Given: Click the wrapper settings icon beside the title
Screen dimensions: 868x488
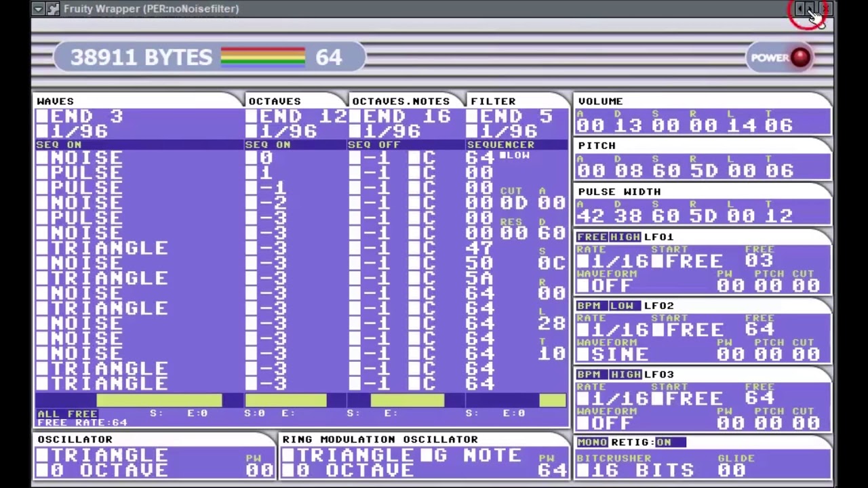Looking at the screenshot, I should 53,9.
